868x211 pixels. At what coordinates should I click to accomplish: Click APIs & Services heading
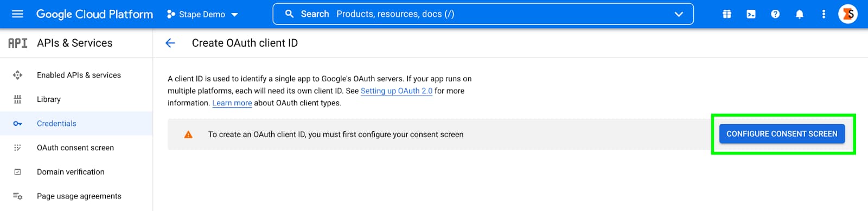75,43
